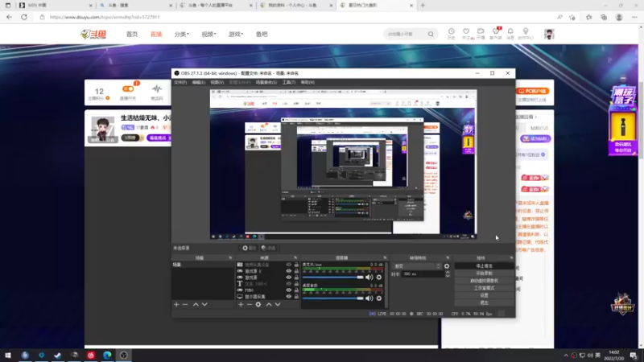Add a new scene with the plus icon in OBS Scenes panel
Screen dimensions: 644x362
click(176, 305)
